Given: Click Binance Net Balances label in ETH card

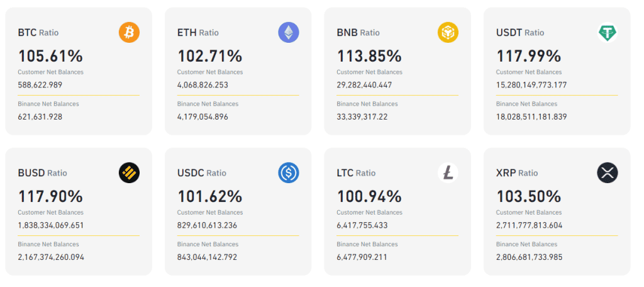Looking at the screenshot, I should [x=208, y=104].
